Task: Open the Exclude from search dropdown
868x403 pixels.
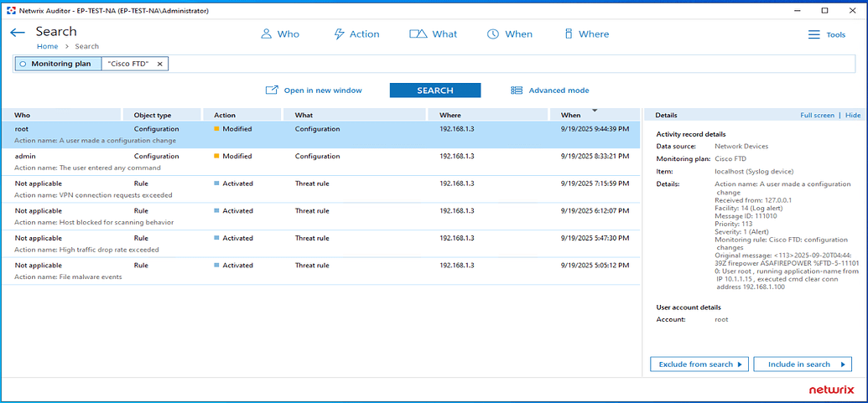Action: pyautogui.click(x=699, y=364)
